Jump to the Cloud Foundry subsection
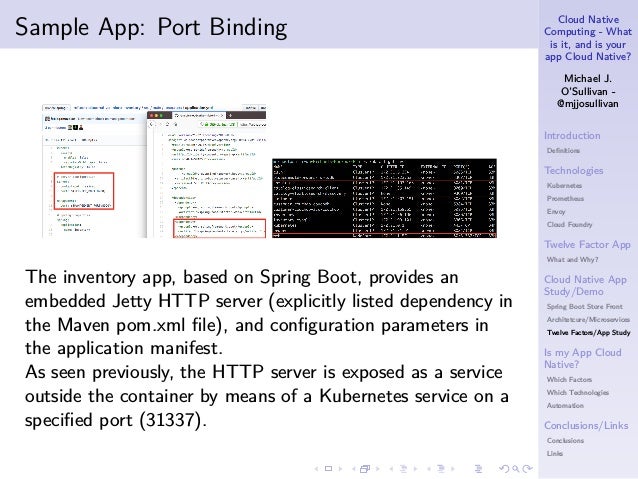The height and width of the screenshot is (479, 638). click(569, 225)
